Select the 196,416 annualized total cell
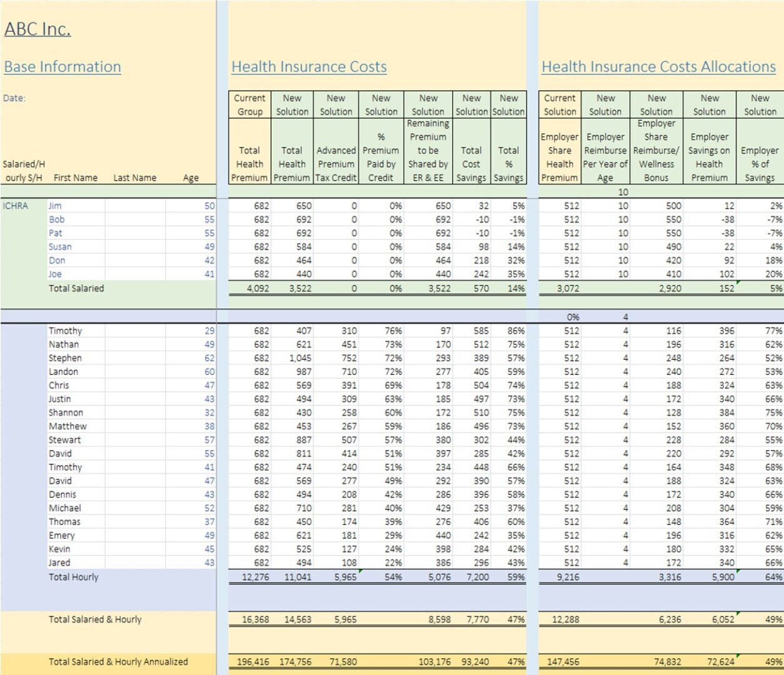This screenshot has width=784, height=675. [253, 661]
